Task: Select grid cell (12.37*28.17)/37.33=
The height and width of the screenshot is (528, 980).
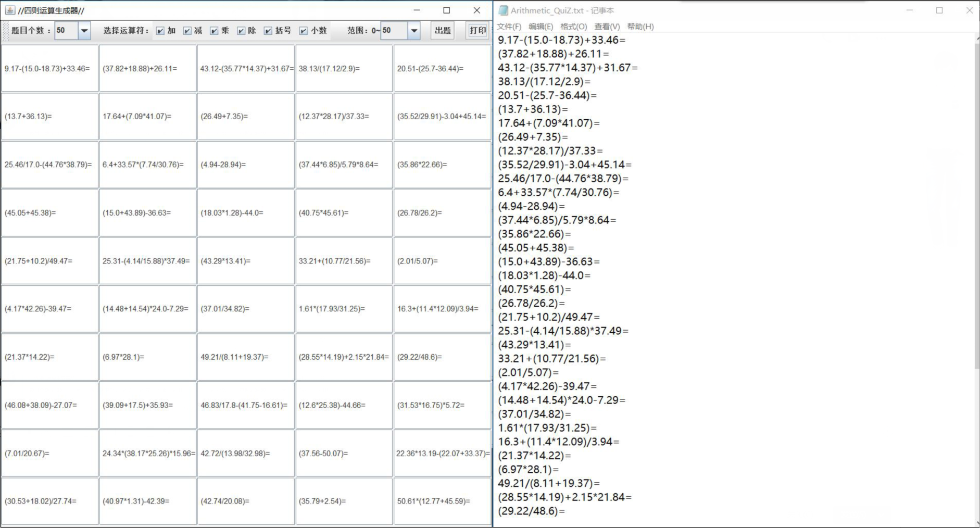Action: tap(344, 116)
